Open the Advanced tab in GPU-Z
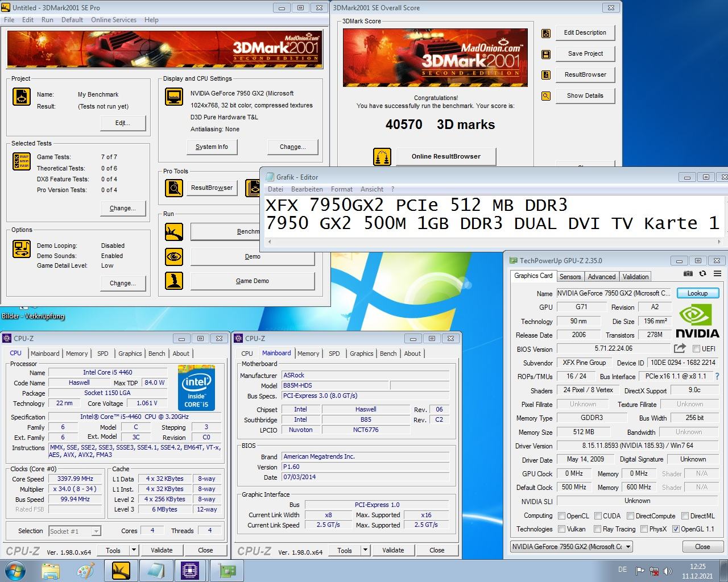Image resolution: width=728 pixels, height=582 pixels. [602, 277]
